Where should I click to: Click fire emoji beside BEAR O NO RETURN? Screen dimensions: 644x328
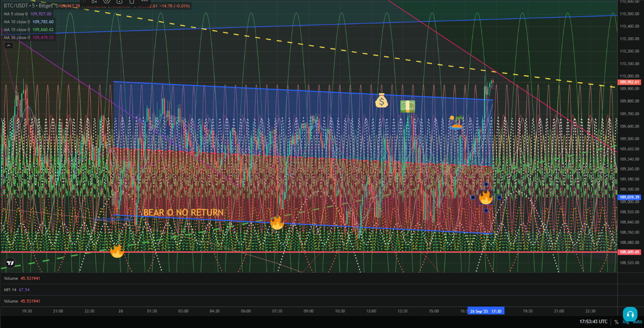[277, 222]
